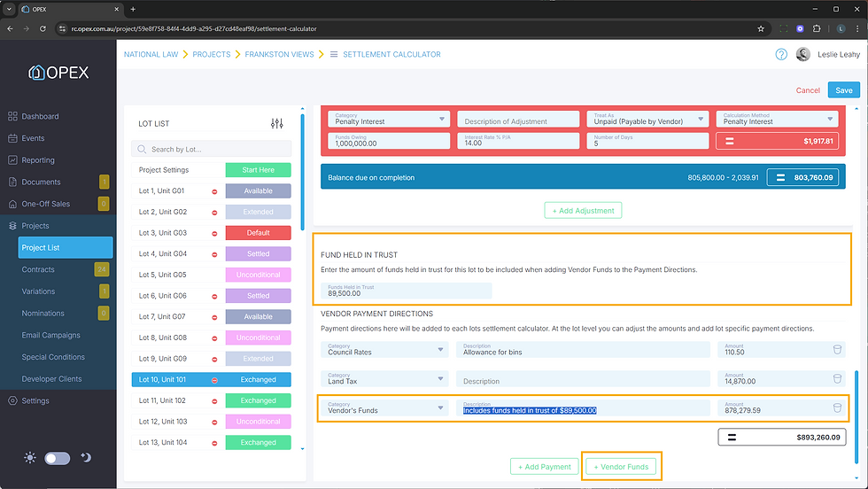Open Contracts submenu item
Image resolution: width=868 pixels, height=489 pixels.
coord(37,269)
